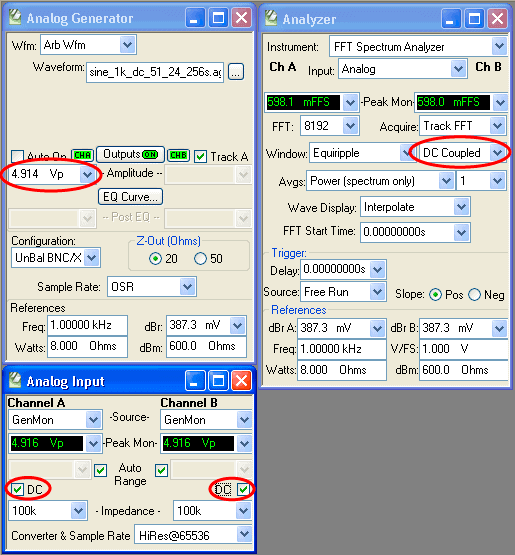Open the waveform file browse button
This screenshot has width=515, height=555.
coord(236,72)
